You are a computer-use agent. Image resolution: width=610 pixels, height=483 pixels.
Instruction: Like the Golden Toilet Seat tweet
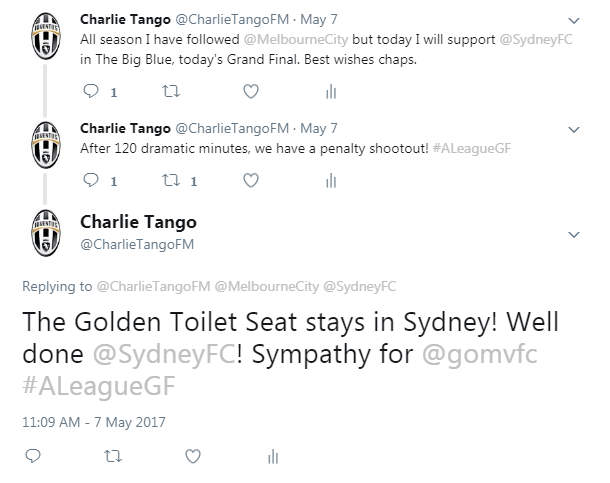tap(193, 456)
